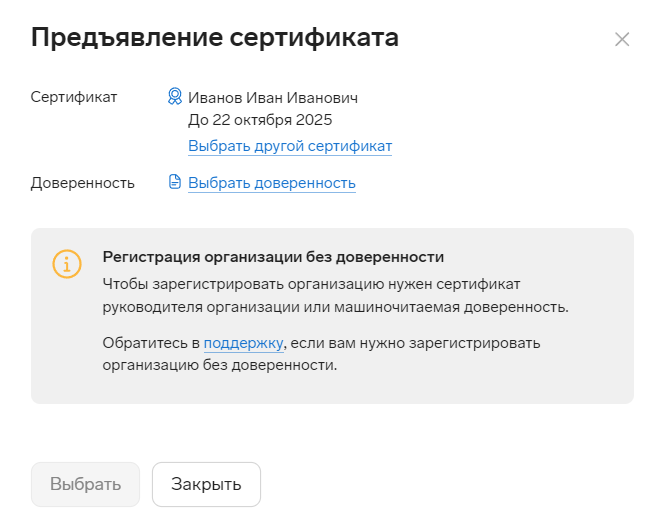660x517 pixels.
Task: Open the Выбрать доверенность link
Action: pos(272,183)
